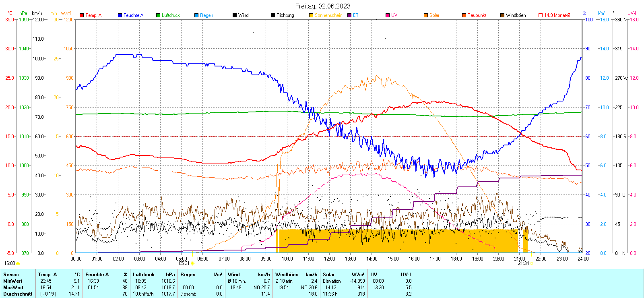Toggle the Wind series legend box

click(235, 15)
